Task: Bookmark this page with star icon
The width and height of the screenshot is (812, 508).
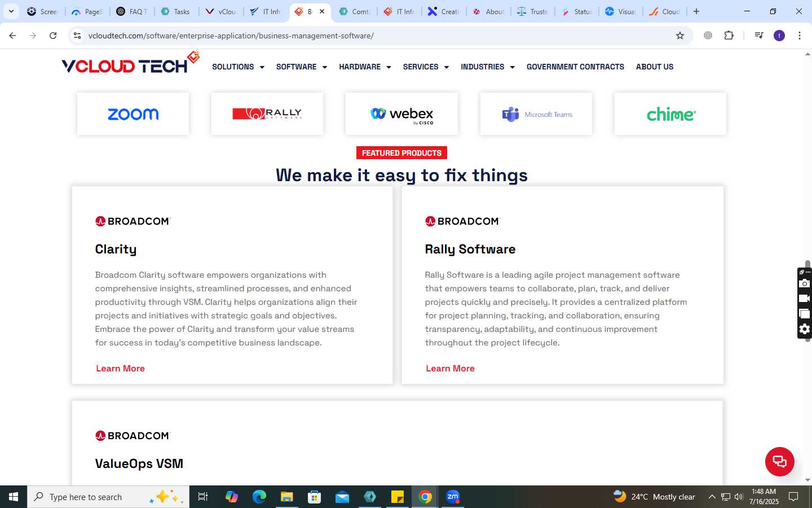Action: pos(680,36)
